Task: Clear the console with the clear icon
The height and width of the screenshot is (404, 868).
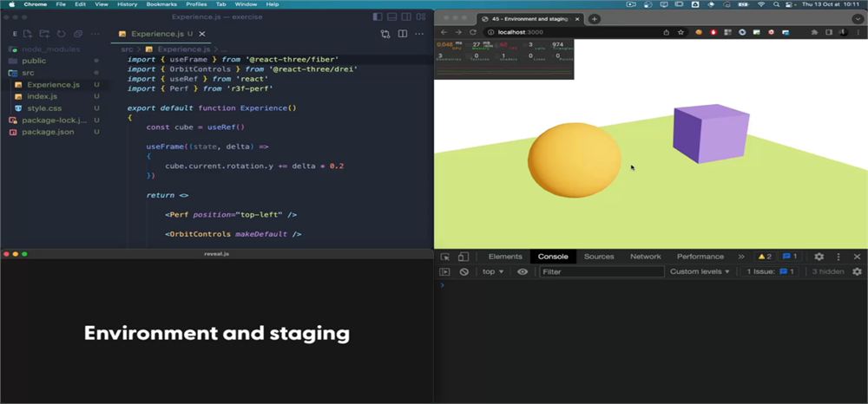Action: pos(464,271)
